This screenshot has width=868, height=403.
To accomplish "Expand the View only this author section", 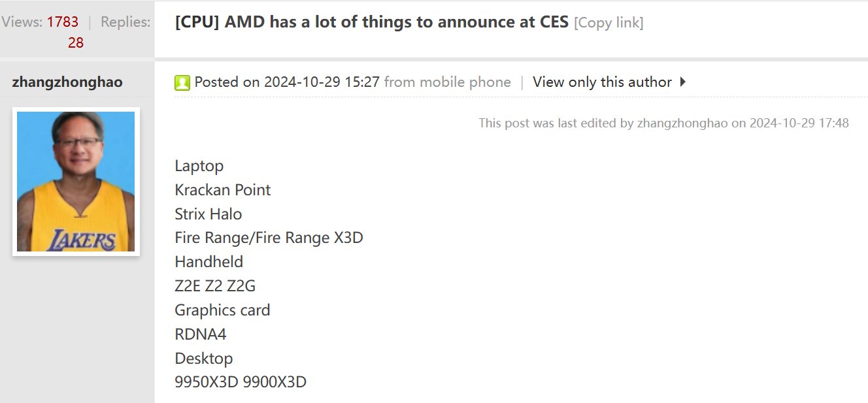I will coord(601,82).
